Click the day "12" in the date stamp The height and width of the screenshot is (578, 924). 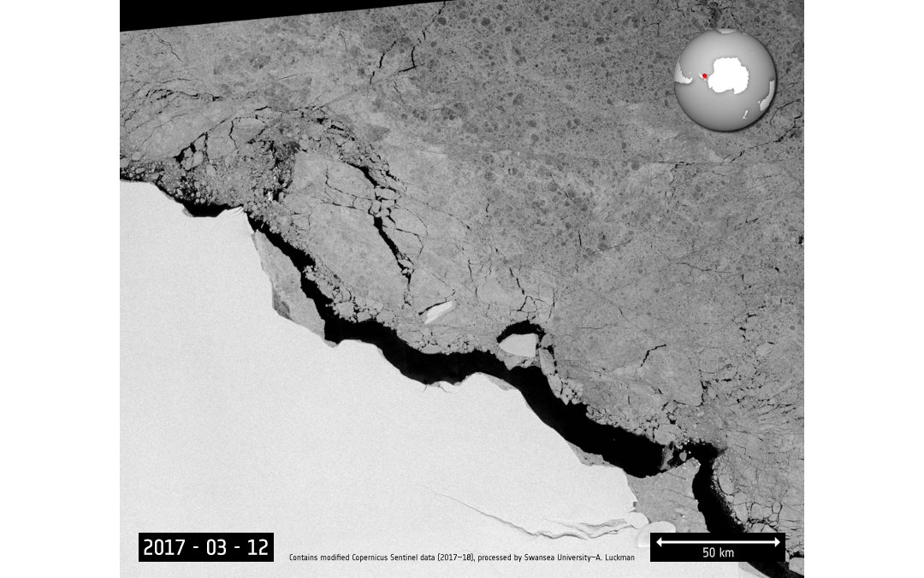[x=258, y=547]
